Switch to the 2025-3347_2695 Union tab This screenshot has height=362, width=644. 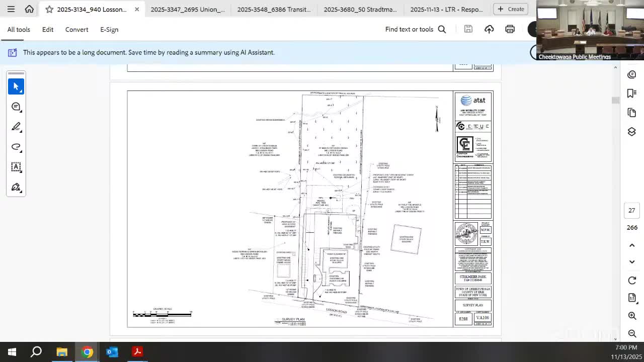(x=188, y=9)
